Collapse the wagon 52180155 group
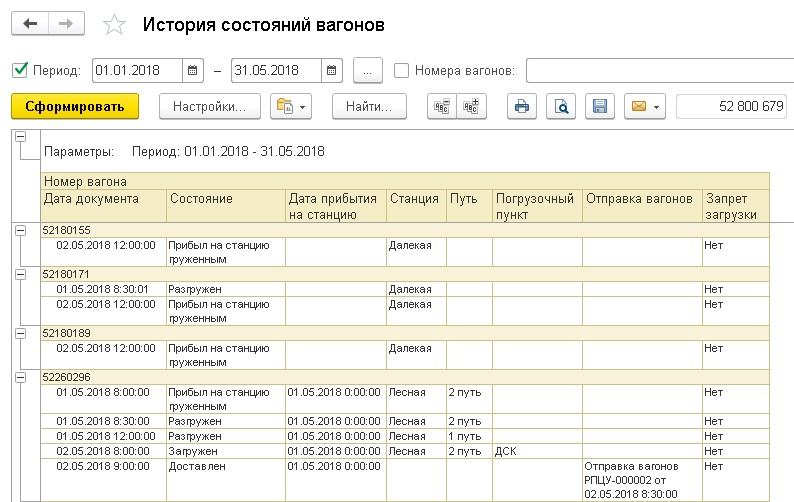The image size is (794, 502). [x=20, y=230]
